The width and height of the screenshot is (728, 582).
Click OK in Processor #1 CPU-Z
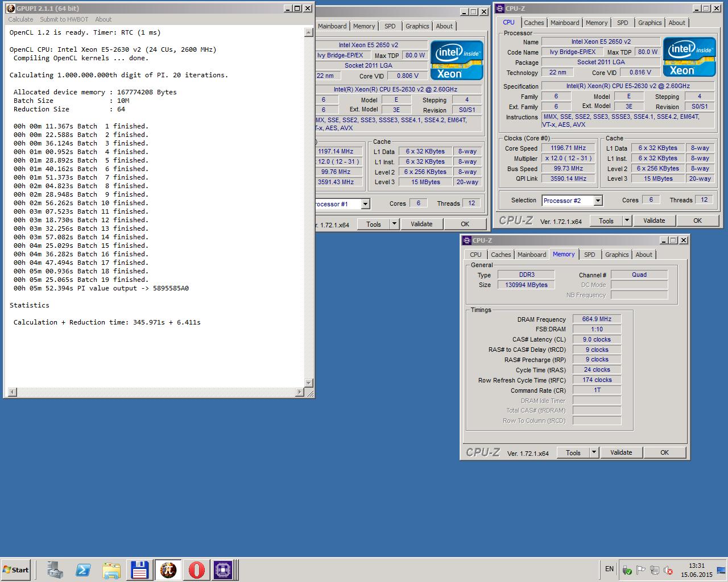click(x=465, y=224)
